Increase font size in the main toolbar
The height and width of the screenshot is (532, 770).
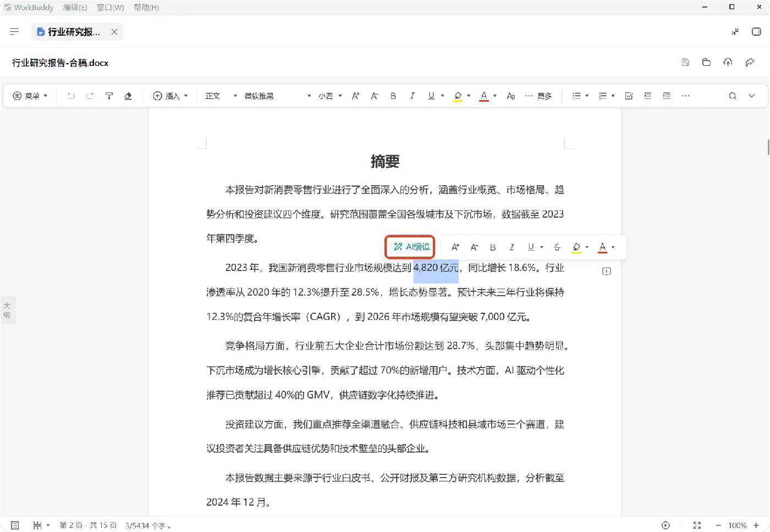355,96
